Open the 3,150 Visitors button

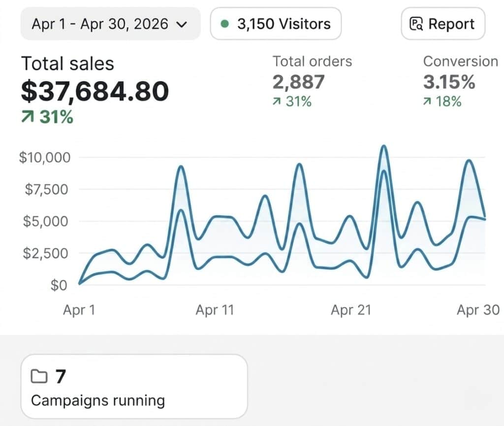(276, 24)
